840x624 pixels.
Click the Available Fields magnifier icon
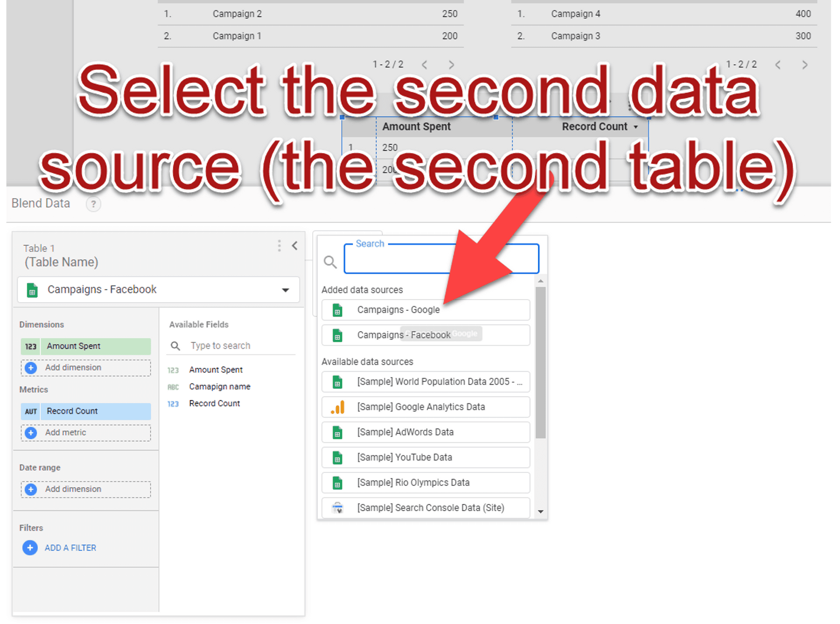(175, 346)
